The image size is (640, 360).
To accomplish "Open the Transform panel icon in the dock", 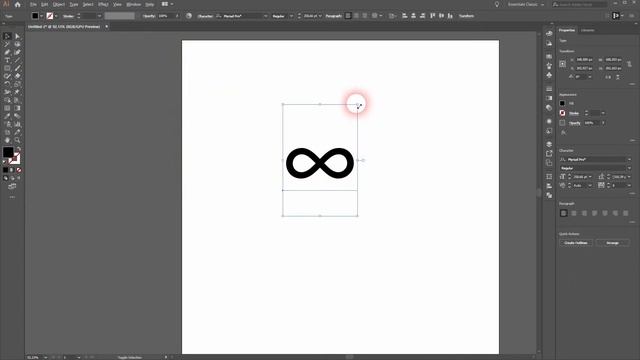I will click(x=549, y=176).
